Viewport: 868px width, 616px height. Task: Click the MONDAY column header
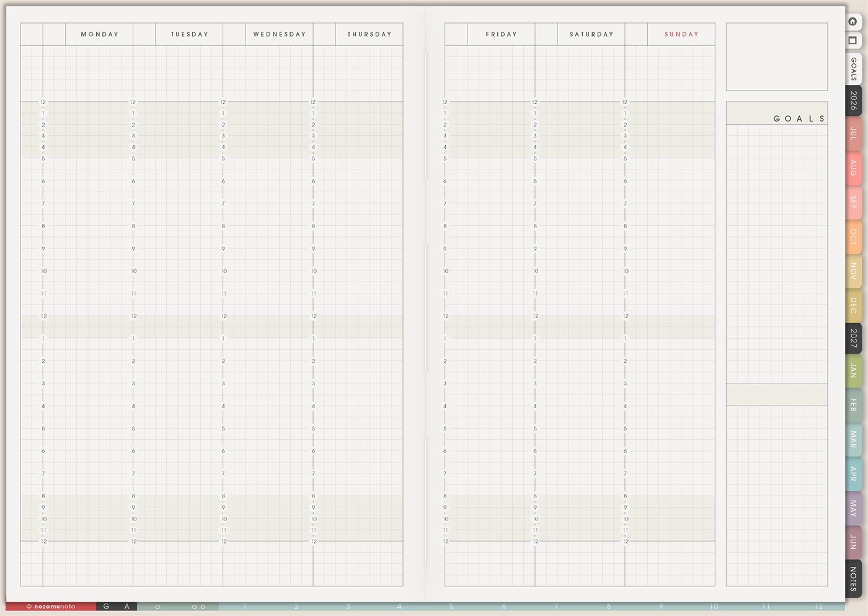point(99,34)
